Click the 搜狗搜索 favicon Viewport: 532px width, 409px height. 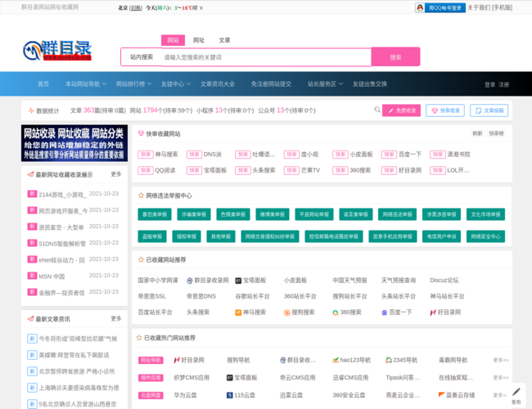click(x=286, y=312)
